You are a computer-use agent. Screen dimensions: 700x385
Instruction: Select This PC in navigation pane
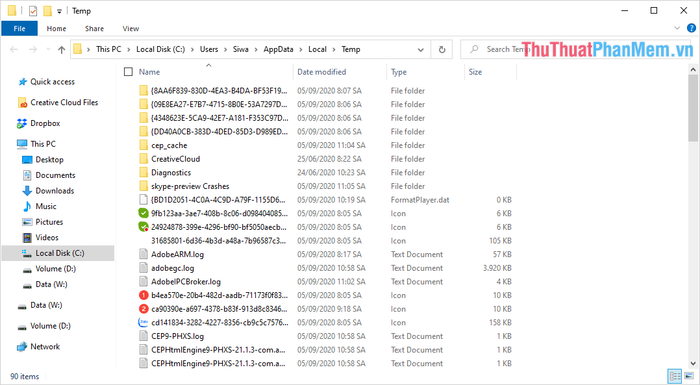43,144
